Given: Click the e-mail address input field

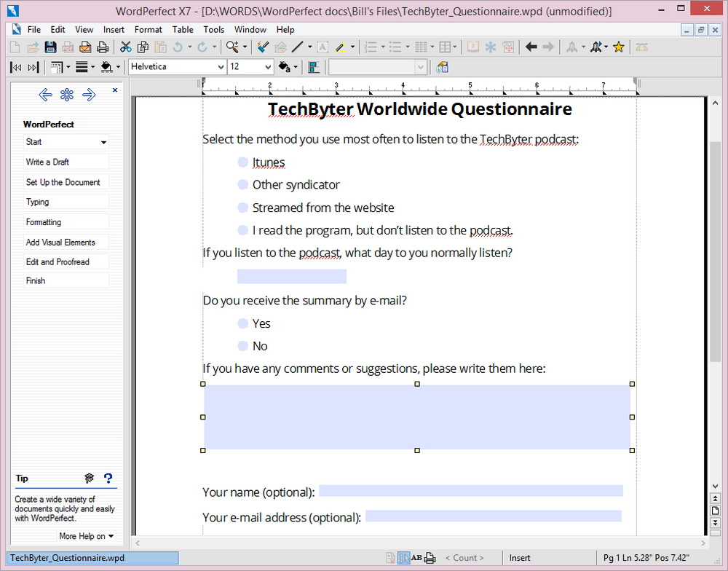Looking at the screenshot, I should (493, 516).
